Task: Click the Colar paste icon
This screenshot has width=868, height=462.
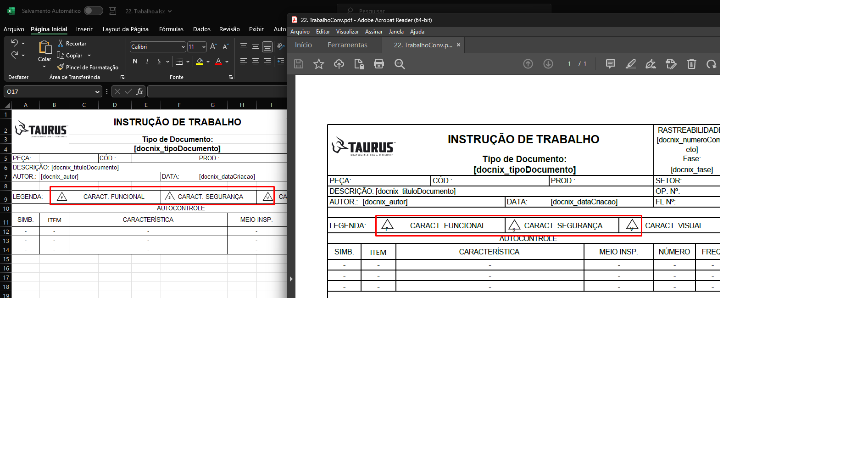Action: pyautogui.click(x=45, y=47)
